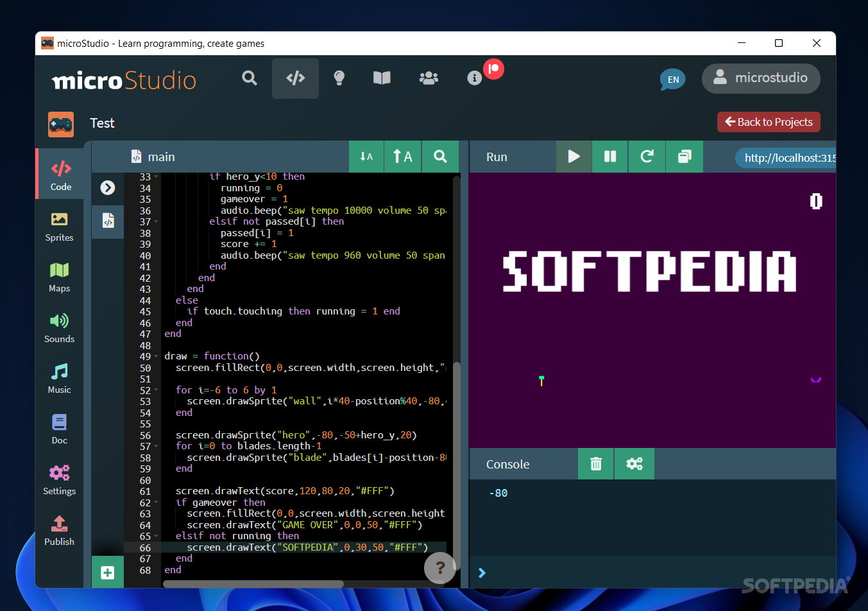Decrease editor font size
The height and width of the screenshot is (611, 868).
366,157
